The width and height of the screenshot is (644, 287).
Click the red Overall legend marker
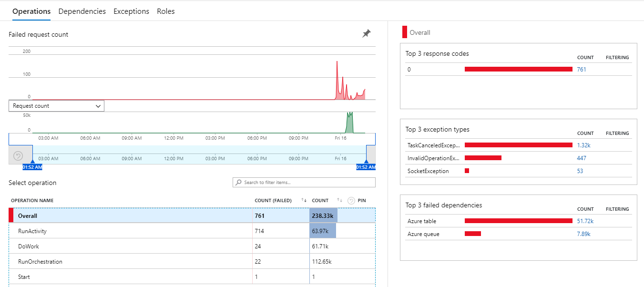coord(404,32)
